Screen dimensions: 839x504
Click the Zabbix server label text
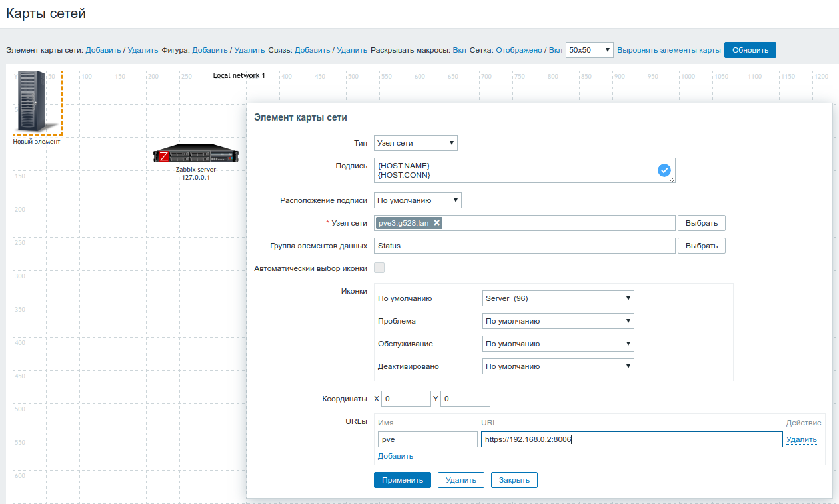[x=196, y=170]
